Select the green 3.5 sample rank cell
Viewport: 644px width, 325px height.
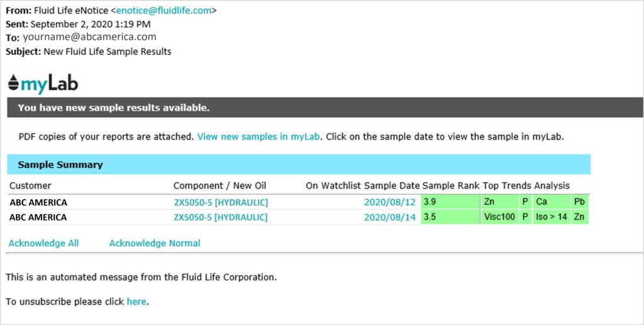[x=449, y=217]
